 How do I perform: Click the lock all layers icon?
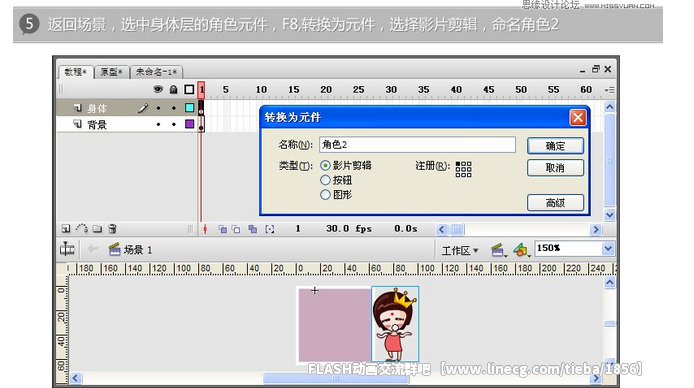tap(174, 89)
